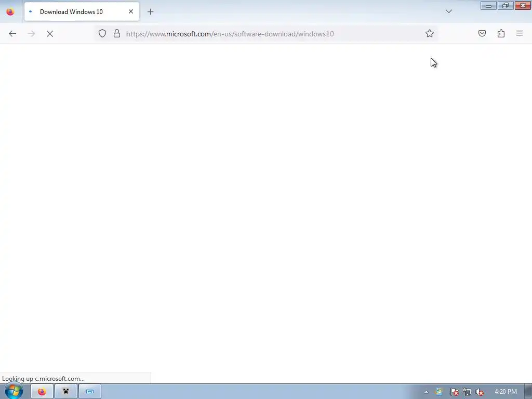This screenshot has width=532, height=399.
Task: Click the Show desktop strip
Action: click(528, 392)
